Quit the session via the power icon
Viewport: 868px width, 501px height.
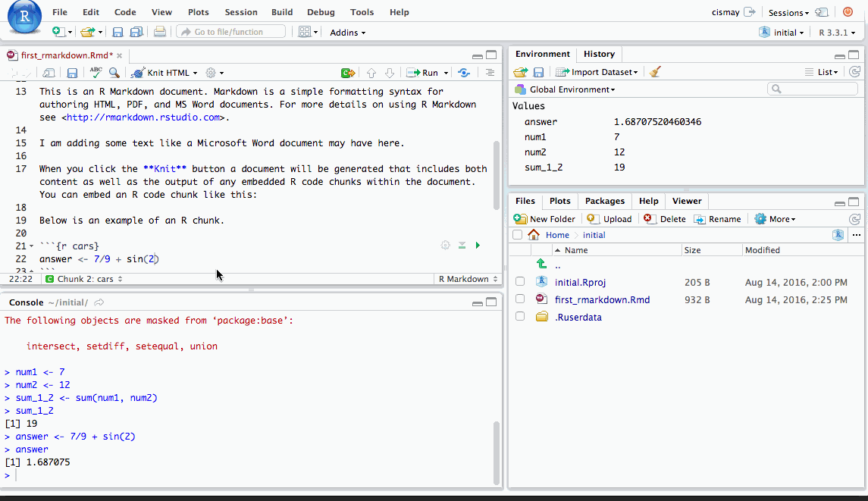(x=848, y=12)
